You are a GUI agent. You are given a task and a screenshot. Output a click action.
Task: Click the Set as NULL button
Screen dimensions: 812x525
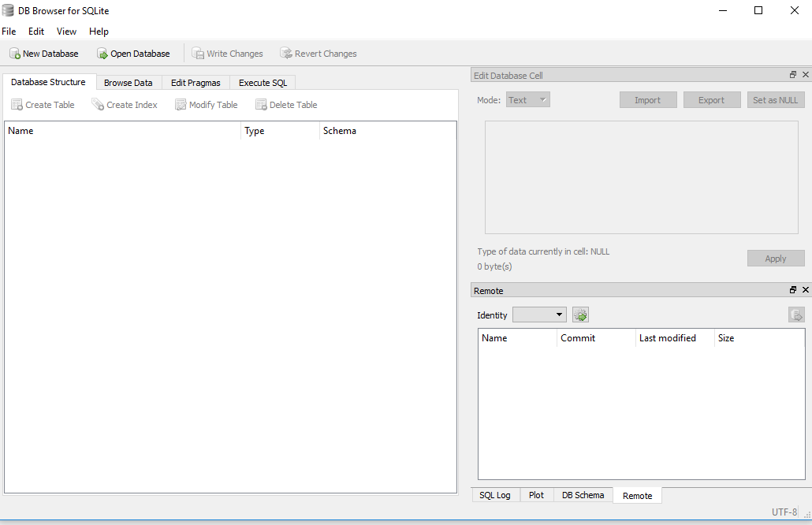pyautogui.click(x=776, y=100)
